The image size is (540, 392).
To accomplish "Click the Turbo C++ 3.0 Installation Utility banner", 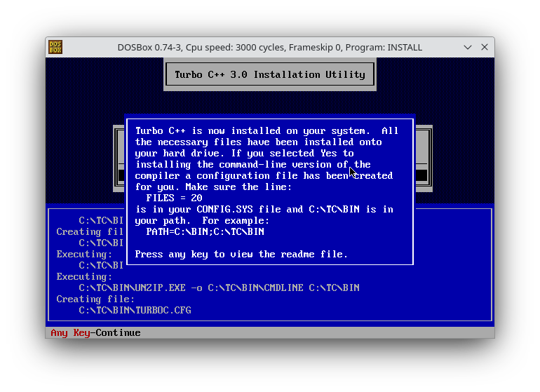I will point(270,74).
